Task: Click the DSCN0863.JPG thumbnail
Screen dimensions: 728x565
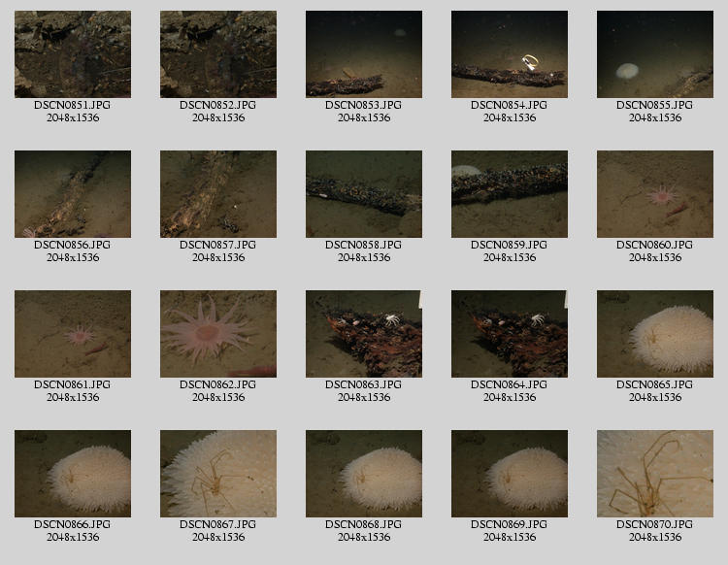Action: [x=364, y=334]
